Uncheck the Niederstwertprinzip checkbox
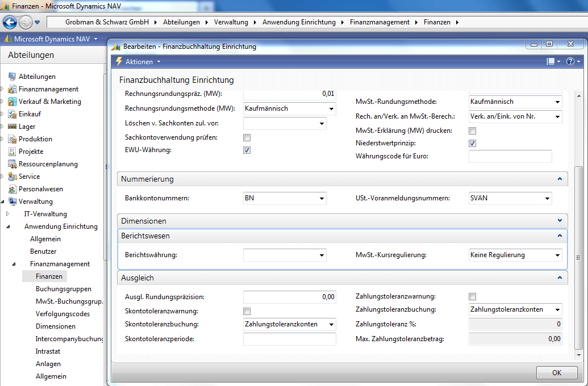 [473, 143]
